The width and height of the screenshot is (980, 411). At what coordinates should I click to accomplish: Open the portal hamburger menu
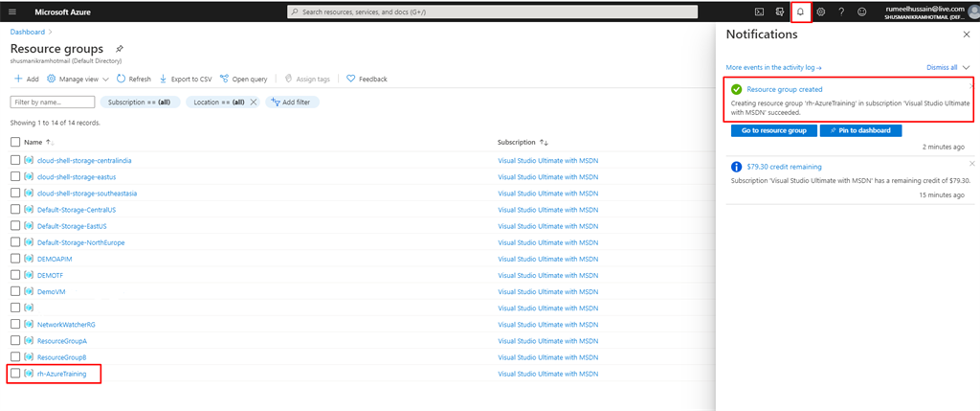(12, 11)
